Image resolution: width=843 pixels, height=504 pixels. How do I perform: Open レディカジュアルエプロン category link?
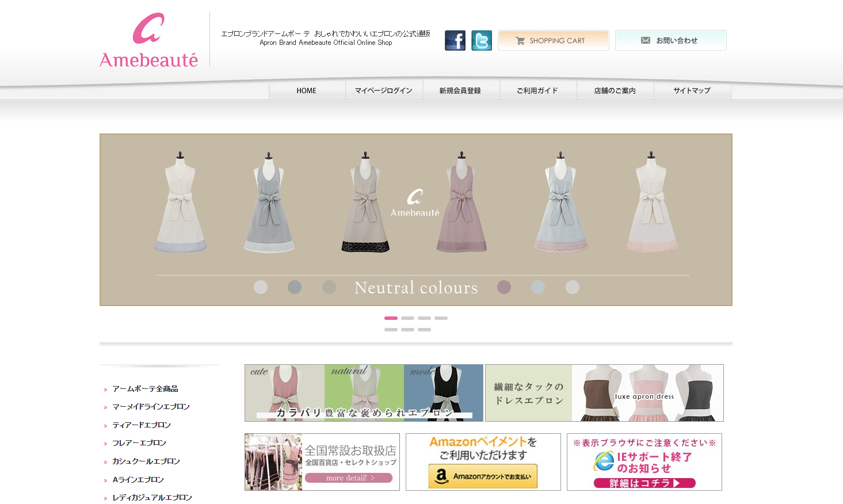pos(152,498)
